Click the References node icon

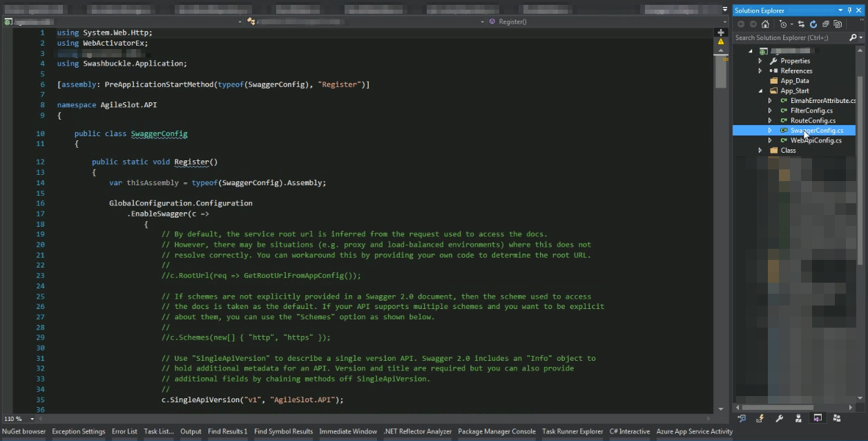[773, 71]
